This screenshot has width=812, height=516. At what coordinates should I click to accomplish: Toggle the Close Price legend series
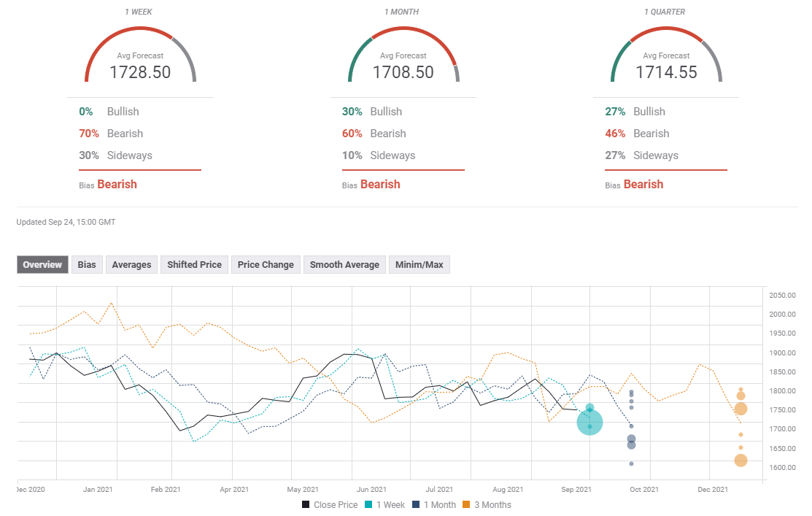pos(330,504)
